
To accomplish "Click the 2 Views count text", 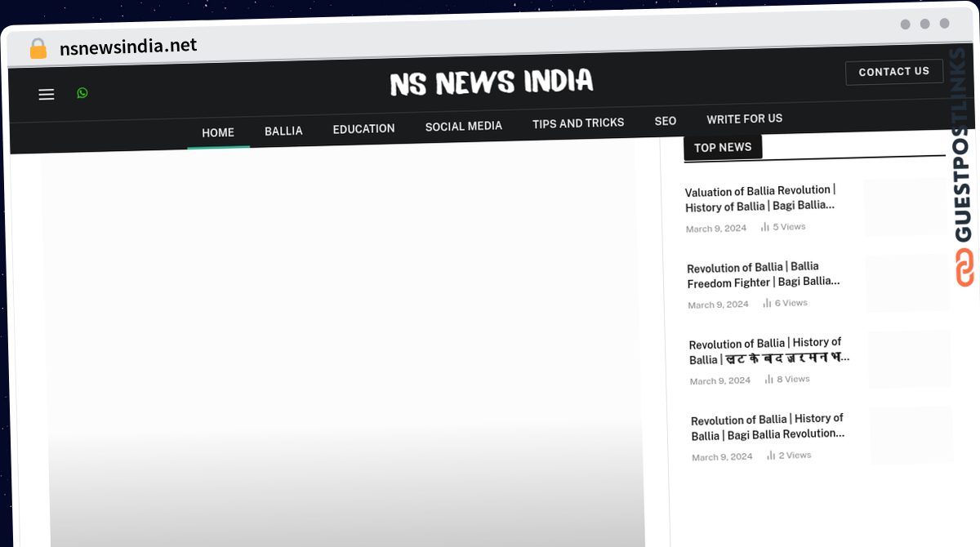I will (x=795, y=456).
